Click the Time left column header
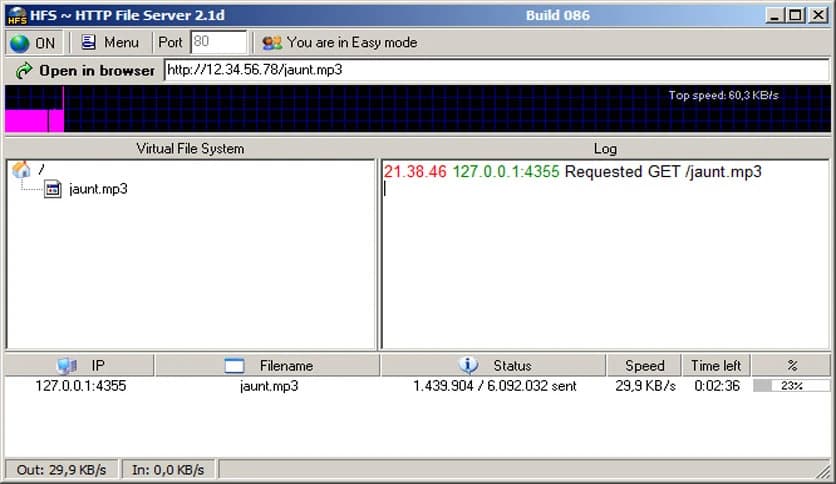The height and width of the screenshot is (484, 836). [717, 366]
